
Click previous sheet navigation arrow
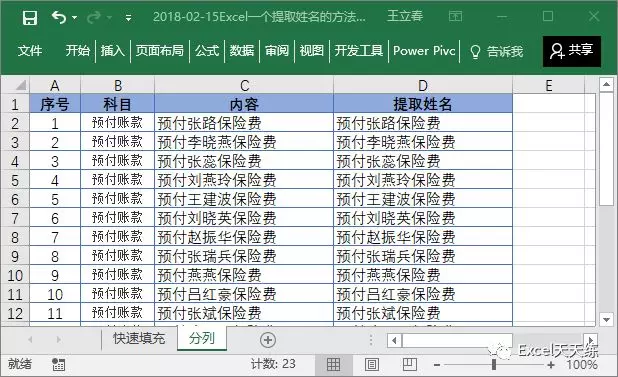point(30,339)
